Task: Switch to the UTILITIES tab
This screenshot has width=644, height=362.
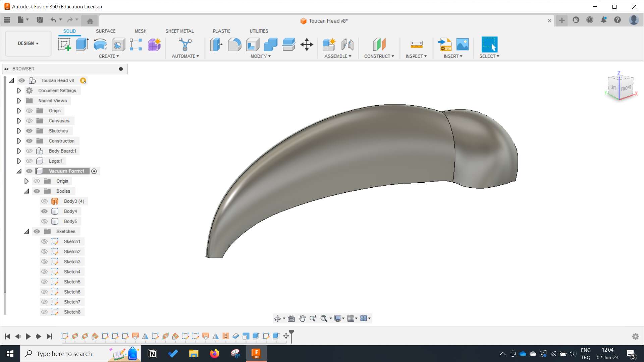Action: coord(259,31)
